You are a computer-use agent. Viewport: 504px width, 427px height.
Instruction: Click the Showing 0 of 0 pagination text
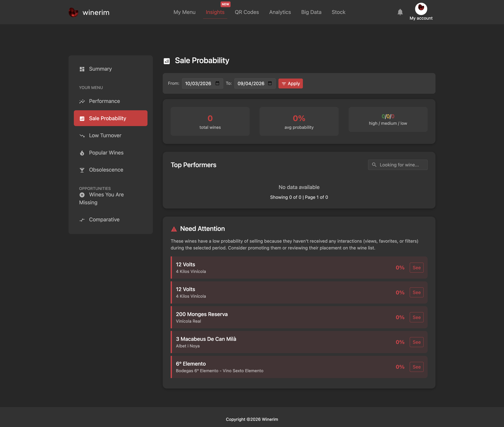coord(299,197)
